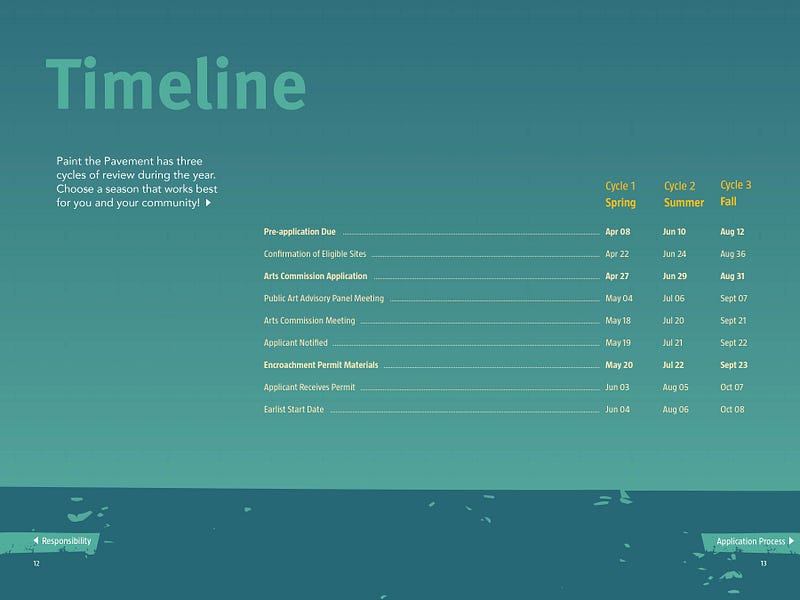This screenshot has height=600, width=800.
Task: Click the arrow after 'your community!'
Action: point(208,203)
